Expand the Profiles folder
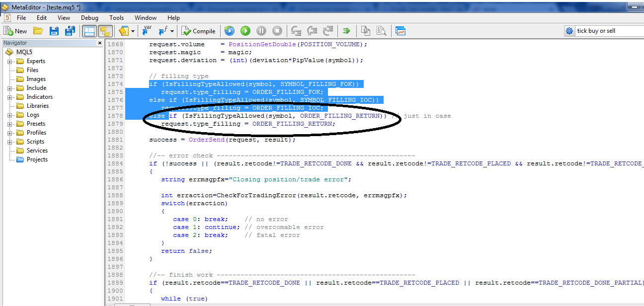The image size is (644, 306). click(x=10, y=133)
